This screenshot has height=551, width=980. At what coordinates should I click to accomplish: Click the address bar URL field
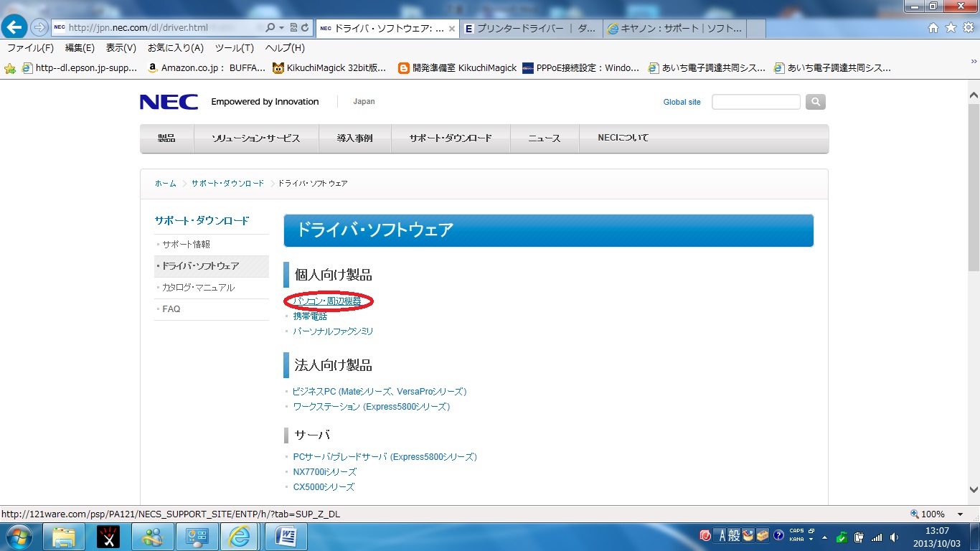[x=158, y=27]
